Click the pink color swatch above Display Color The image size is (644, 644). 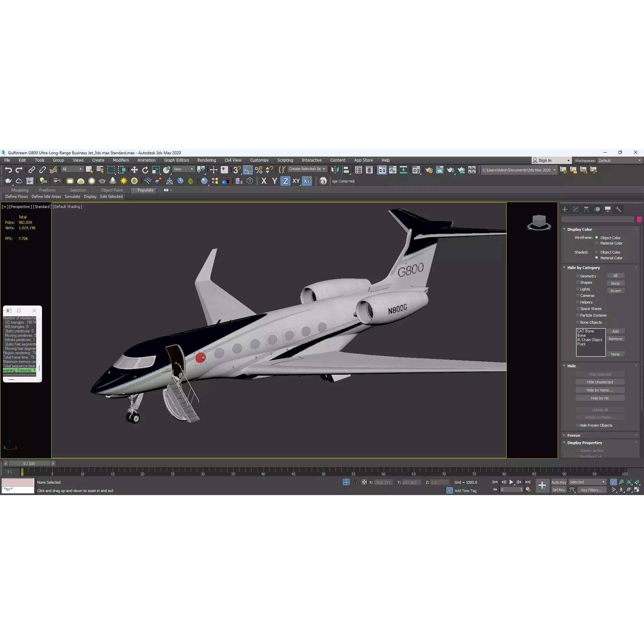click(x=639, y=219)
